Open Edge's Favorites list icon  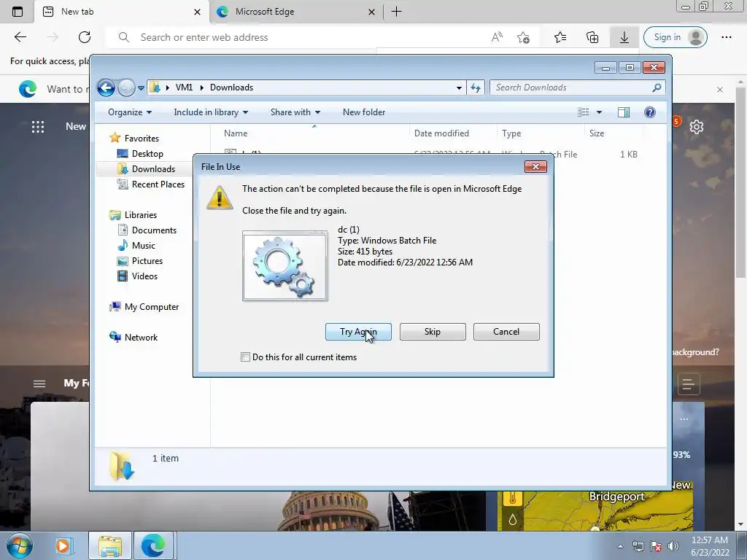(x=560, y=37)
